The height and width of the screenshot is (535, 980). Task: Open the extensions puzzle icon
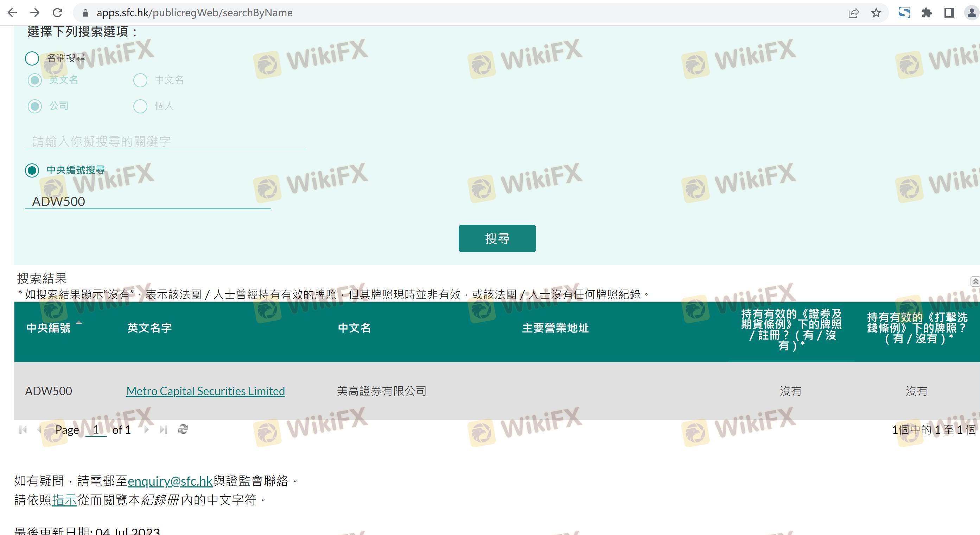pyautogui.click(x=927, y=13)
